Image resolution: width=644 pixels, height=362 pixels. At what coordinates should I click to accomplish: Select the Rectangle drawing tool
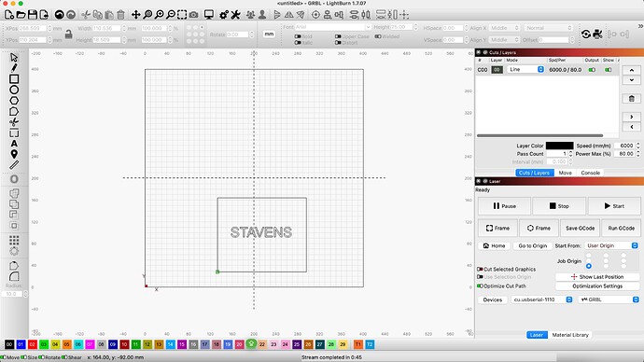pos(14,78)
